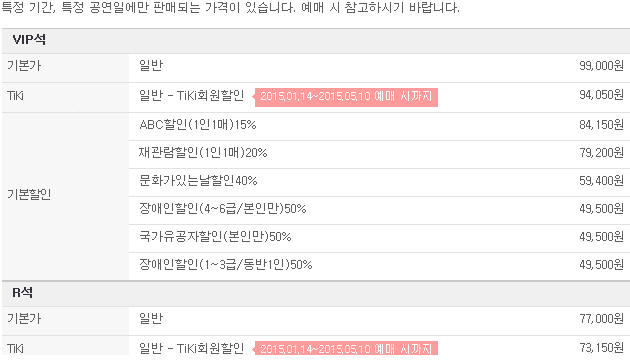The height and width of the screenshot is (363, 630).
Task: Click the R석 TiKi회원할인 pink date badge
Action: pyautogui.click(x=346, y=348)
